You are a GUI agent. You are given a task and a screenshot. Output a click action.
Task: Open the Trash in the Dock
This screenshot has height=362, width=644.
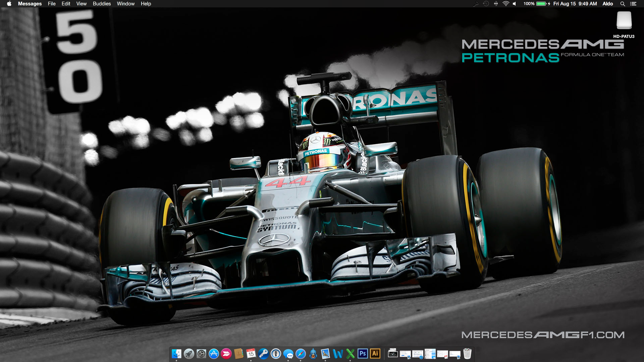click(x=467, y=354)
